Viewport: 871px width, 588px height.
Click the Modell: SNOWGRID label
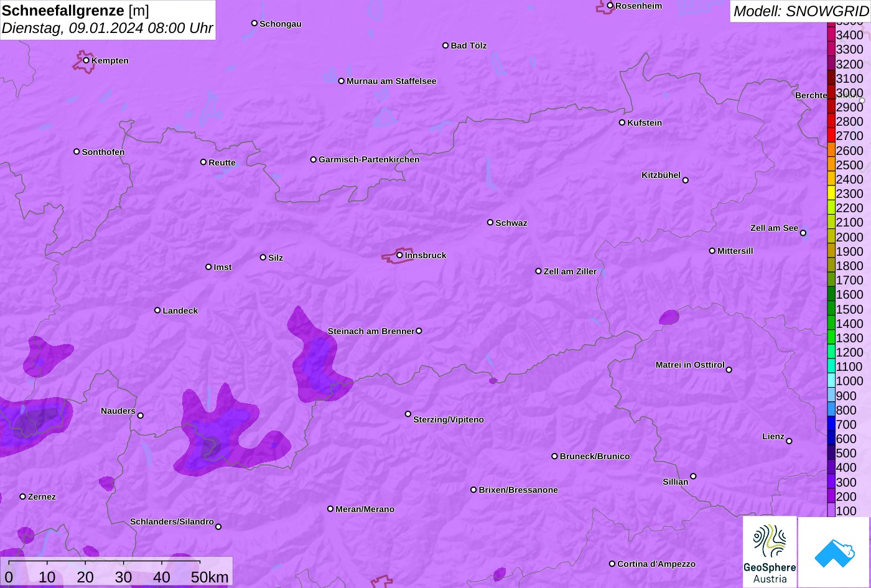click(801, 11)
